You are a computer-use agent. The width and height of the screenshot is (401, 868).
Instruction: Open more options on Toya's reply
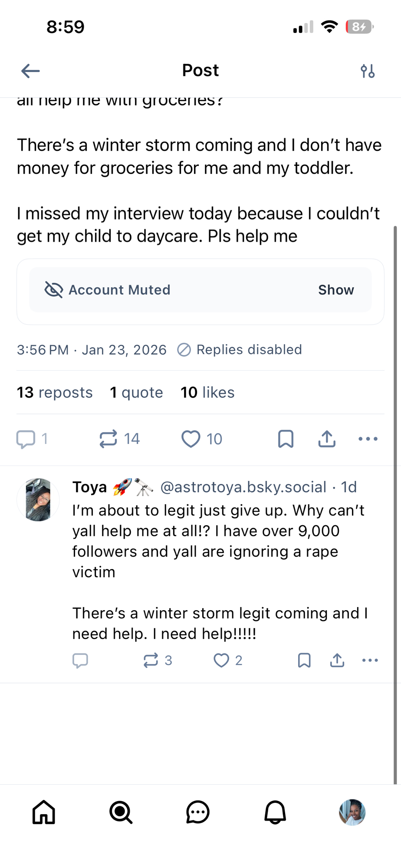click(370, 660)
